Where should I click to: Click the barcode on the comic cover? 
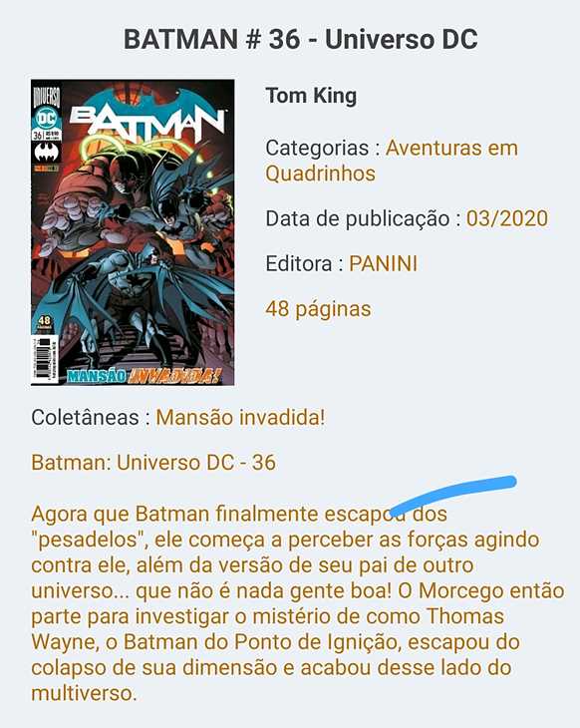[45, 359]
